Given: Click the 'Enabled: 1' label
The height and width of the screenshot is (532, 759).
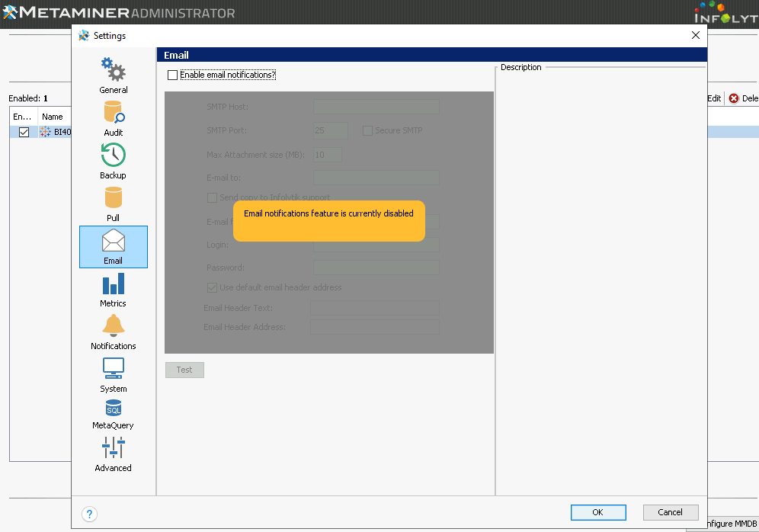Looking at the screenshot, I should [x=28, y=98].
